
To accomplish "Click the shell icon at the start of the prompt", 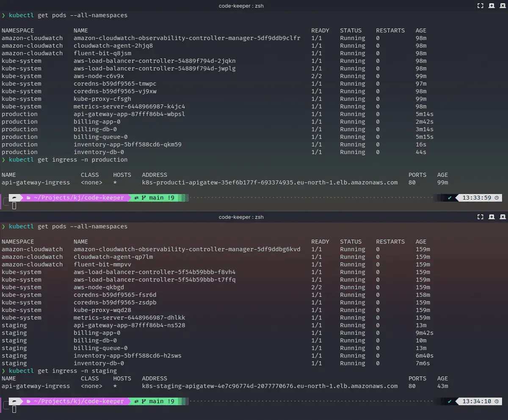I will [14, 198].
